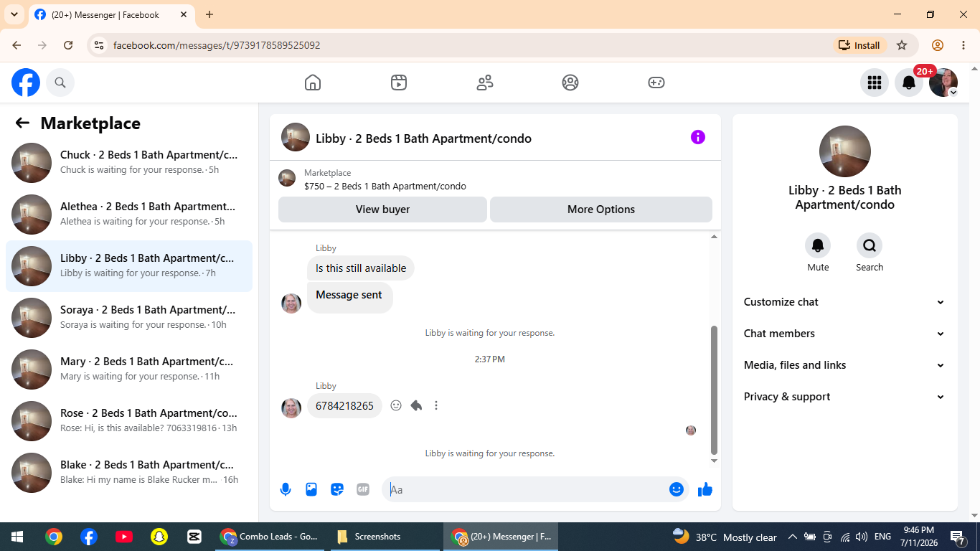
Task: Open the Facebook search icon
Action: point(60,83)
